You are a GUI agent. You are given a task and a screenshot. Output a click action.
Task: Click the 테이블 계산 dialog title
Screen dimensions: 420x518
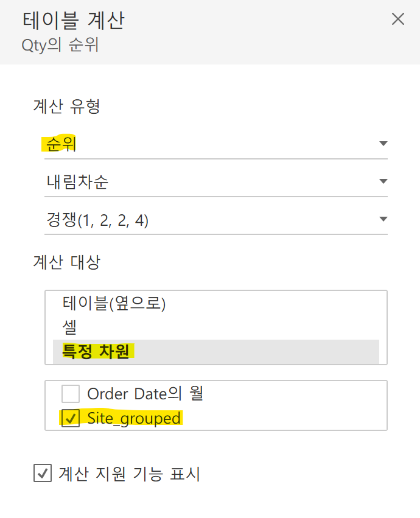(73, 21)
